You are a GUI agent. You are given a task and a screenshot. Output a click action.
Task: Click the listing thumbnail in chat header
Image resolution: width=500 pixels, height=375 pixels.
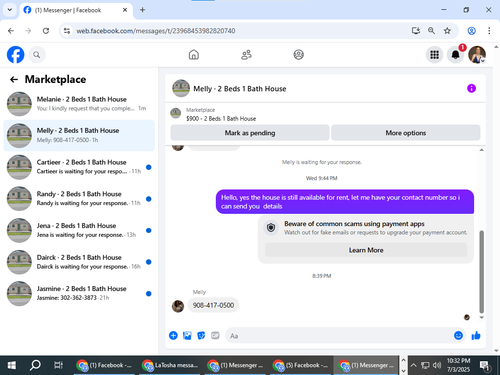[181, 88]
